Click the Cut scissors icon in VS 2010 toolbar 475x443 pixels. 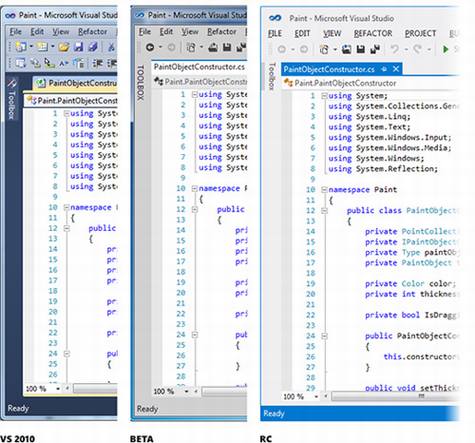click(111, 47)
